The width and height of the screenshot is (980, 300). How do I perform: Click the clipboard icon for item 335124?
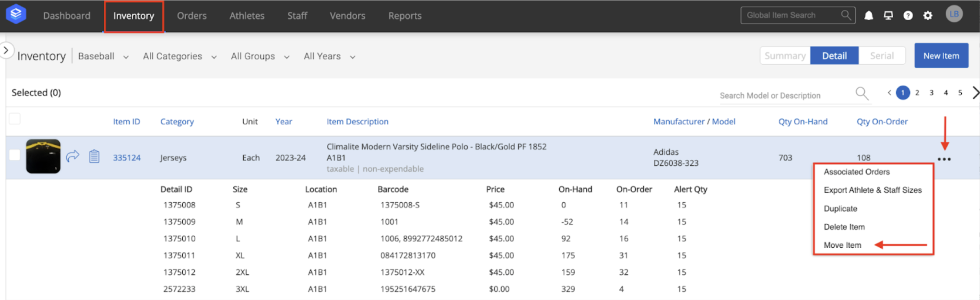(x=94, y=156)
